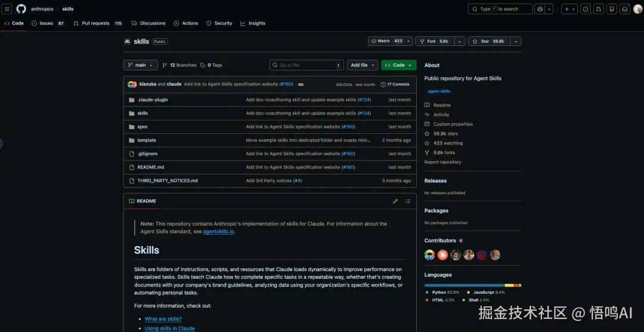Image resolution: width=644 pixels, height=332 pixels.
Task: Open the Using skills in Claude link
Action: 169,328
